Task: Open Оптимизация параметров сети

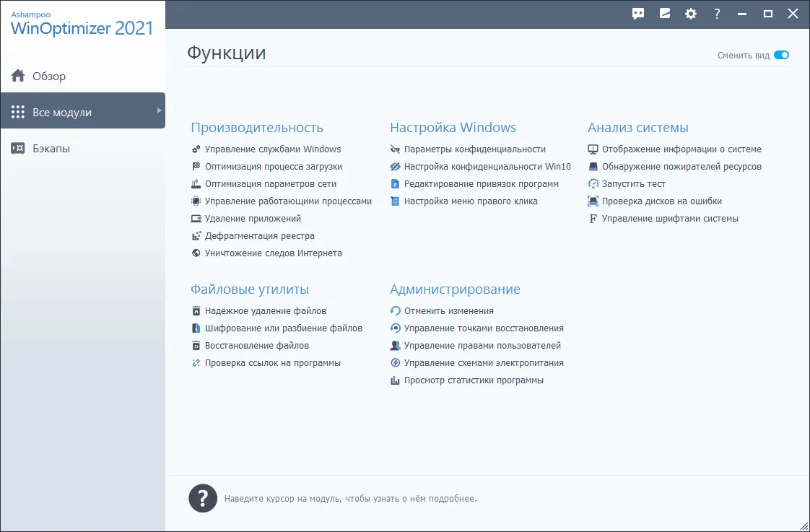Action: (x=271, y=184)
